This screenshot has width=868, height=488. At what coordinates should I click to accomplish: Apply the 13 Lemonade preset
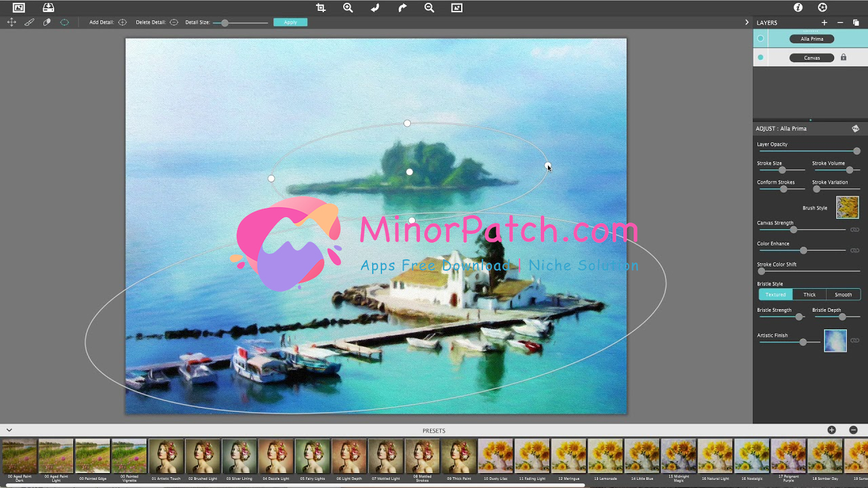[606, 455]
